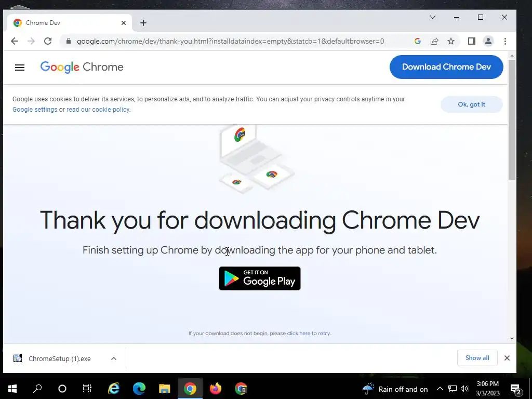Launch Firefox from the taskbar
Screen dimensions: 532x399
click(x=215, y=389)
